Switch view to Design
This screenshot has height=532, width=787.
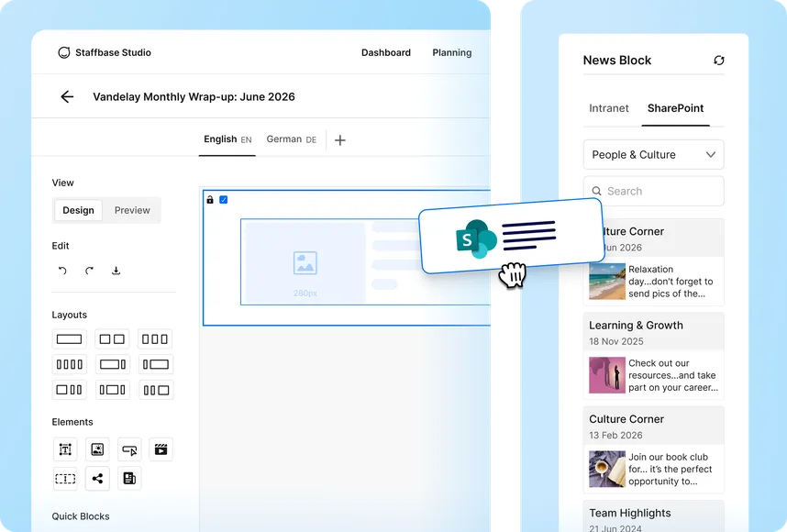pos(78,210)
